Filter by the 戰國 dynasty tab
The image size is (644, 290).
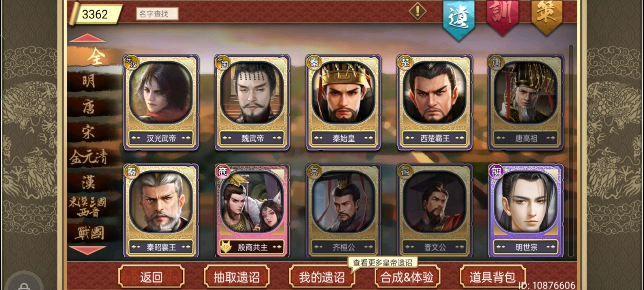(x=89, y=232)
